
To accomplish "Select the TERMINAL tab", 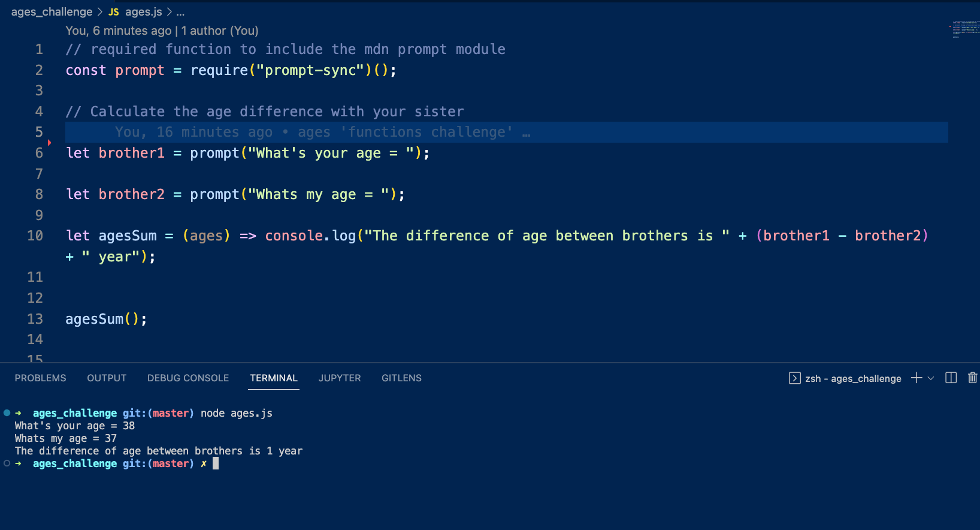I will [274, 378].
